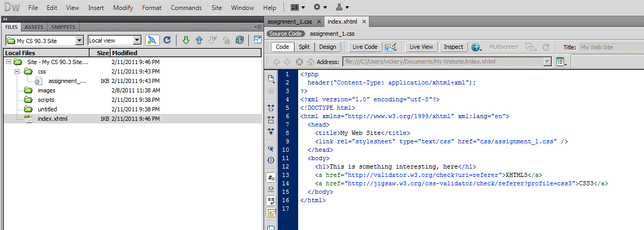Click the Open Documents icon in coding toolbar
Image resolution: width=644 pixels, height=230 pixels.
point(271,79)
